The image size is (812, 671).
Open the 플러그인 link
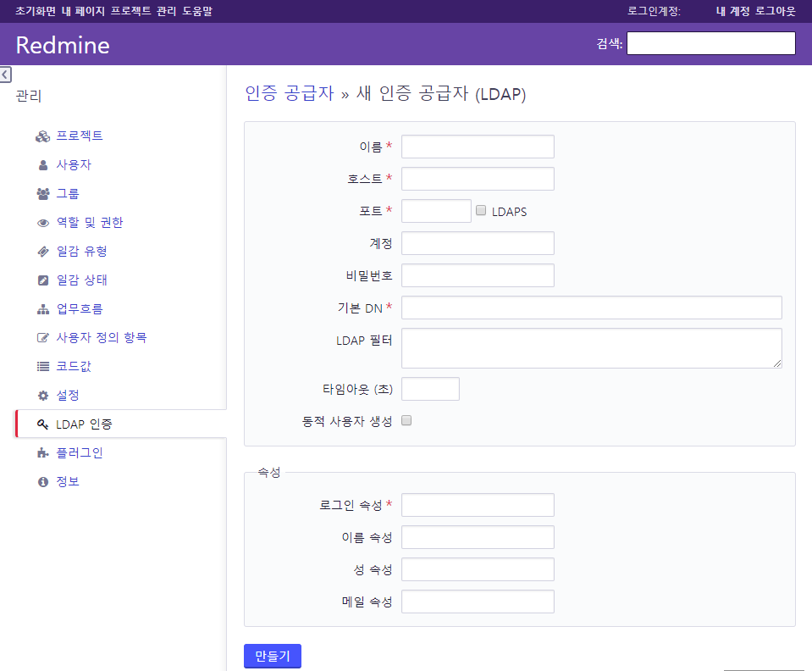[80, 453]
